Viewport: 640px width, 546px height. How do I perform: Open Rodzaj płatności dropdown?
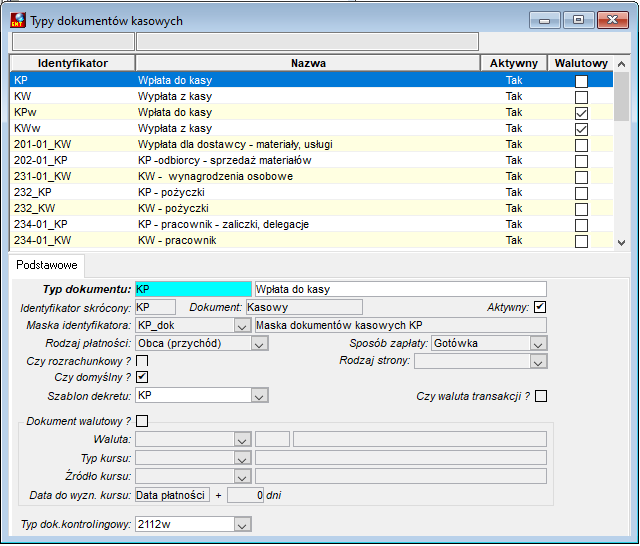[x=259, y=344]
